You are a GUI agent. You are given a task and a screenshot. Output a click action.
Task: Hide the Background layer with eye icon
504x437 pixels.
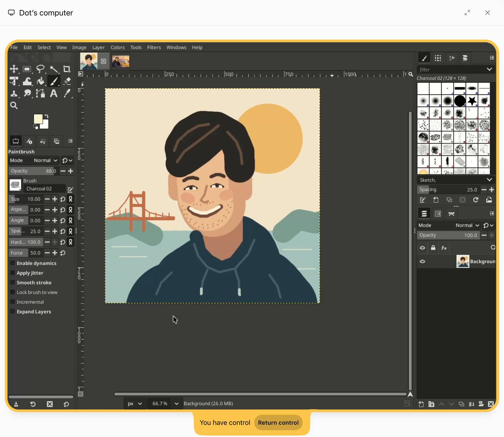click(423, 261)
